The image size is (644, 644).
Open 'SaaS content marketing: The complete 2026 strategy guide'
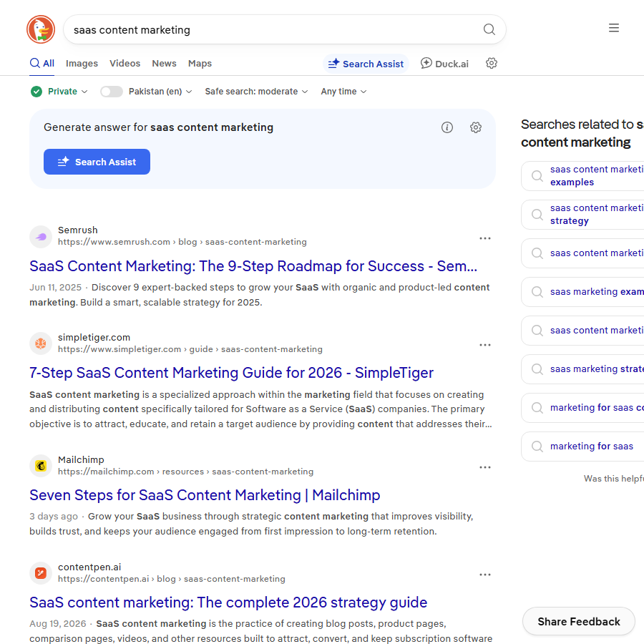click(228, 602)
